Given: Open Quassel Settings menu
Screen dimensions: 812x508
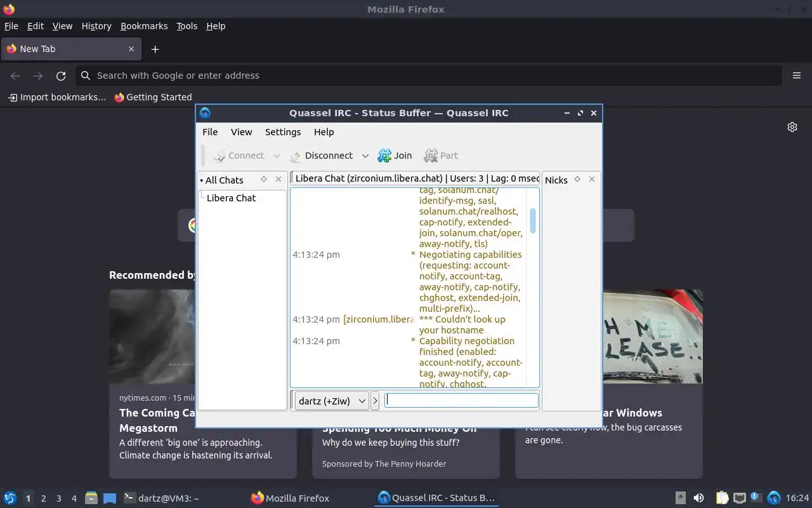Looking at the screenshot, I should point(283,132).
